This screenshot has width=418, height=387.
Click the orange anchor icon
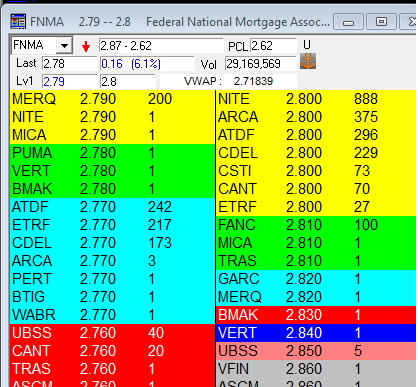(308, 61)
